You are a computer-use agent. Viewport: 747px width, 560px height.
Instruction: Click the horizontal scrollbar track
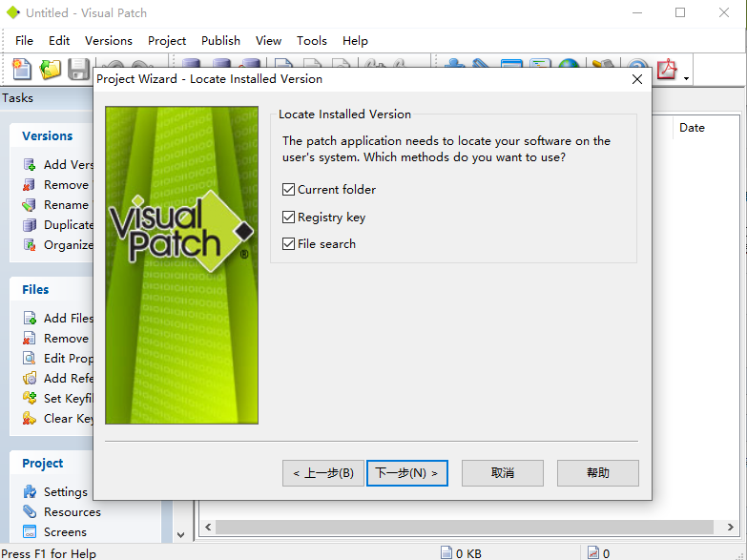pyautogui.click(x=465, y=528)
